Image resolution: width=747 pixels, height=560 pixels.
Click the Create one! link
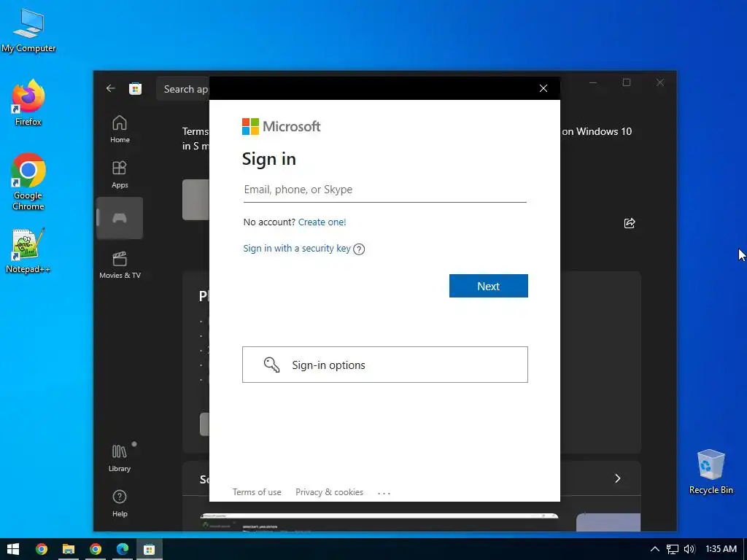coord(322,222)
